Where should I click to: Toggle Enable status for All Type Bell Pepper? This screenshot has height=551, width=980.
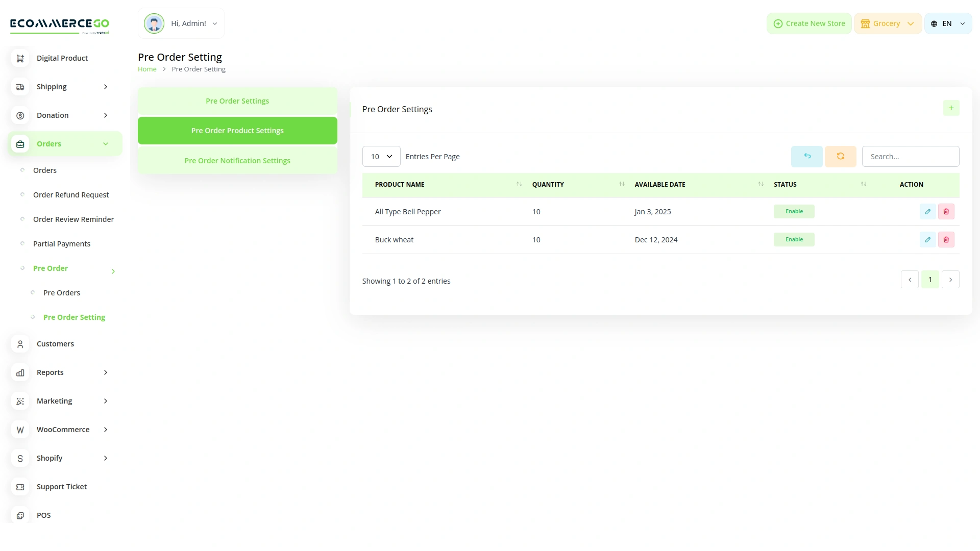(794, 211)
